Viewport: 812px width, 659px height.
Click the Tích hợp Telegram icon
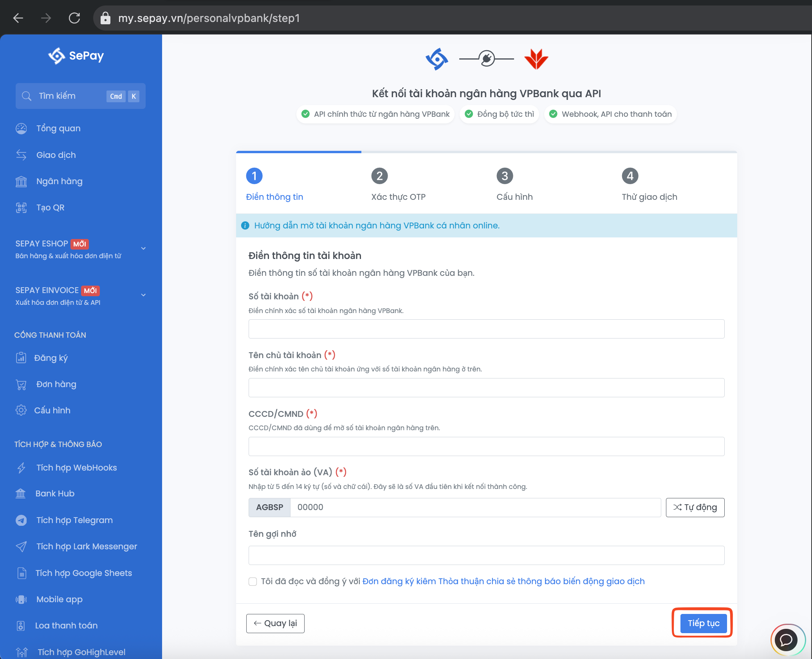point(21,520)
